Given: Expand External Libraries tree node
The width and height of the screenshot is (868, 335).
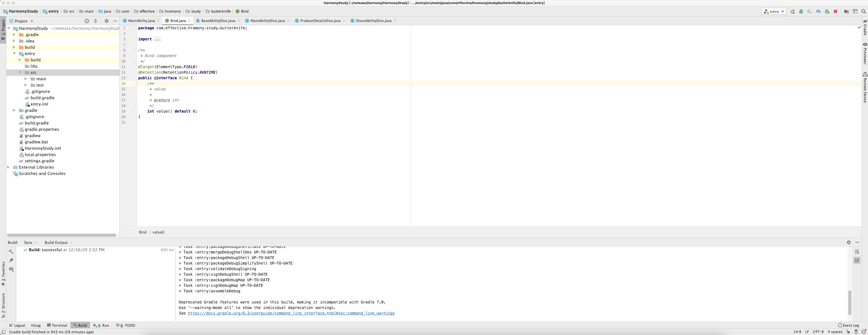Looking at the screenshot, I should [x=8, y=167].
